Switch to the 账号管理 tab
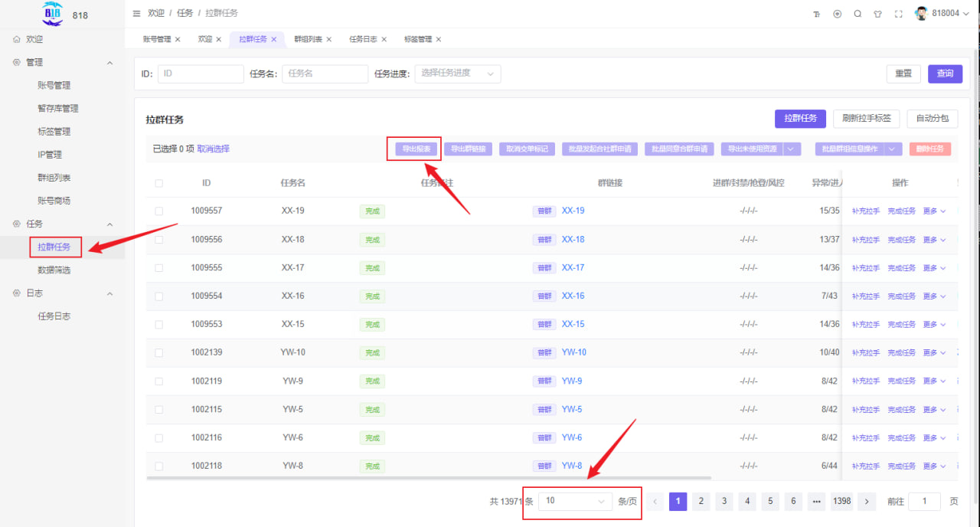 click(157, 39)
